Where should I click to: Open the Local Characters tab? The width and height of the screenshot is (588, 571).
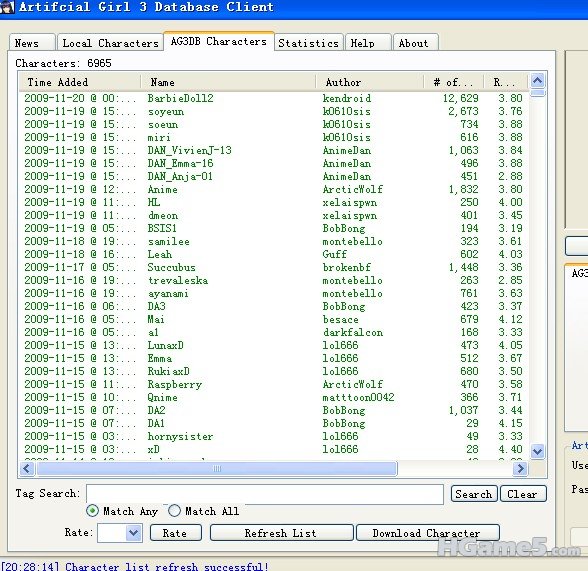coord(110,43)
